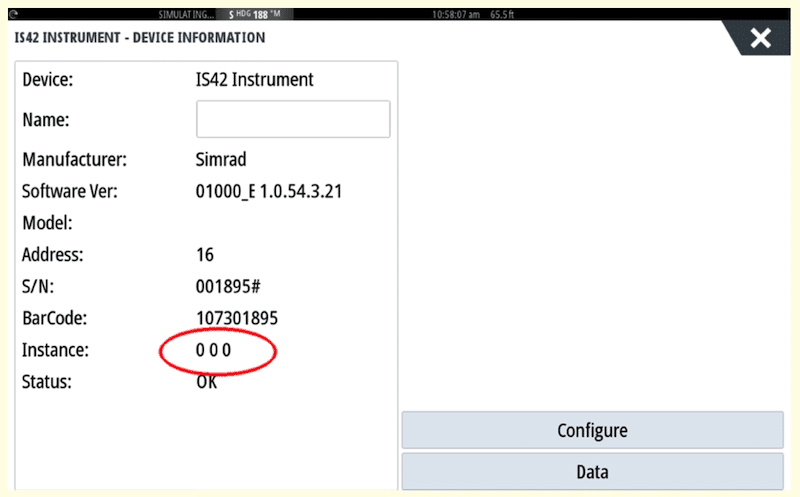The image size is (800, 497).
Task: Click the dialog title IS42 Instrument
Action: (139, 38)
